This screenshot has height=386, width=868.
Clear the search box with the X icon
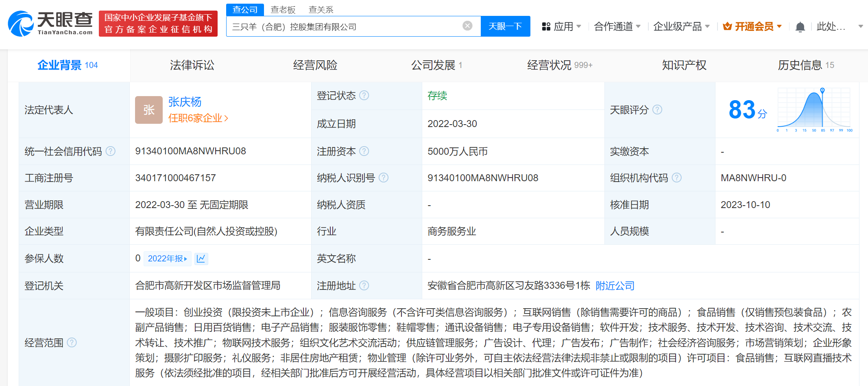pyautogui.click(x=467, y=25)
